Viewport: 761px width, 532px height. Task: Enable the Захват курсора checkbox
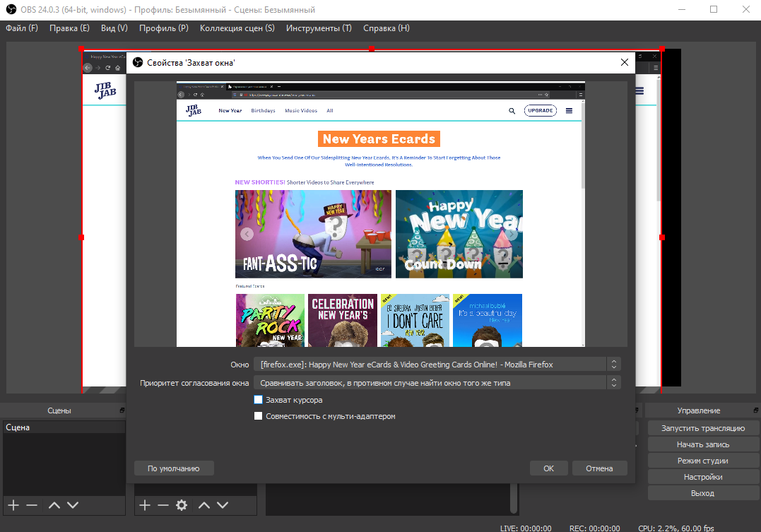coord(258,400)
